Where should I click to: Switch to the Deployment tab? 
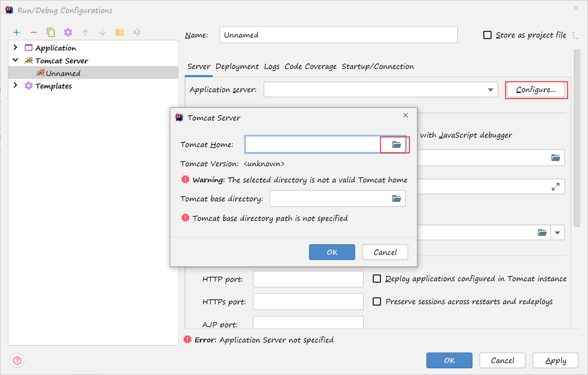237,67
